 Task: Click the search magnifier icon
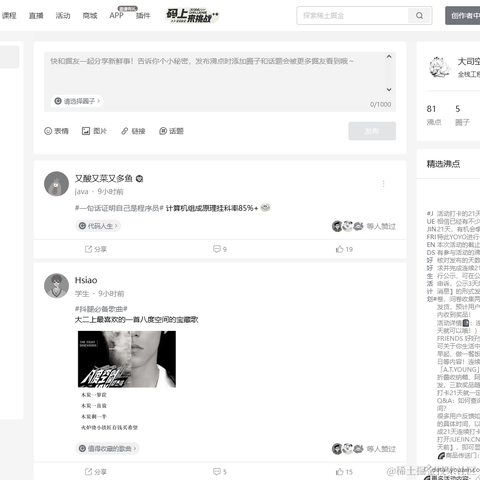coord(420,15)
